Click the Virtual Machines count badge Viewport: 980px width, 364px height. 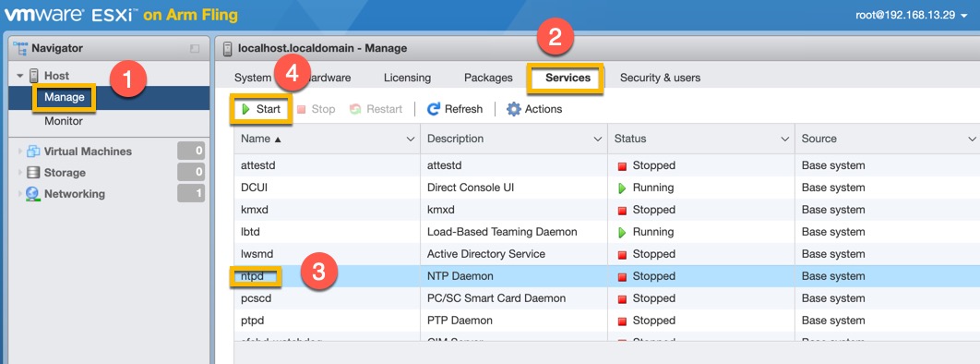(x=191, y=151)
